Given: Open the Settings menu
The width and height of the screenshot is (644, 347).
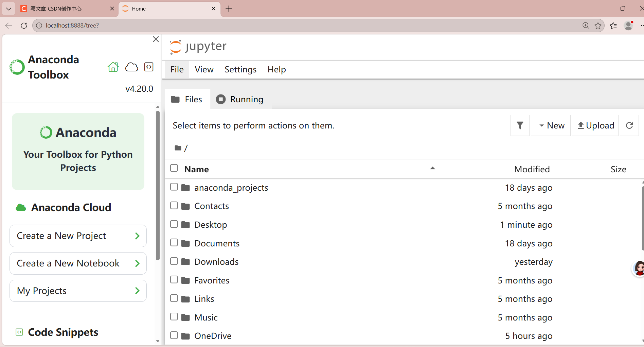Looking at the screenshot, I should [240, 69].
